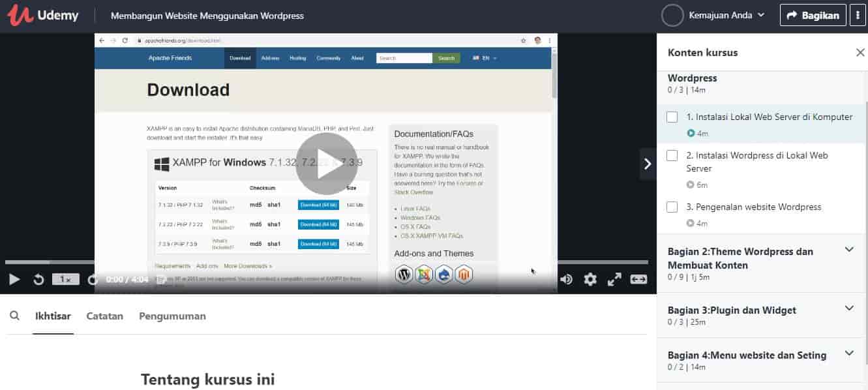Open video settings gear
868x390 pixels.
(590, 279)
